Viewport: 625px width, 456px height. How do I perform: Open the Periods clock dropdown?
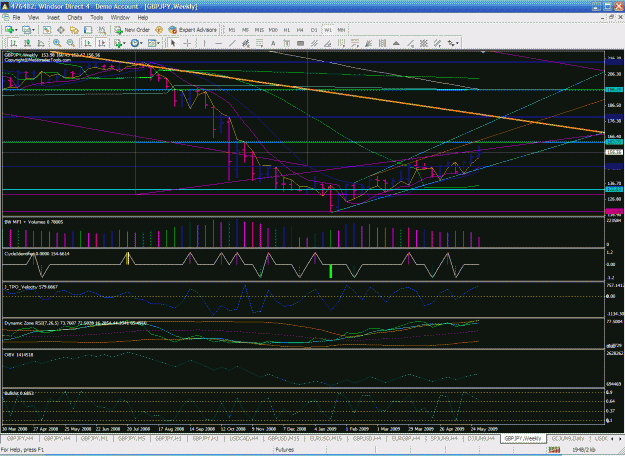(x=136, y=43)
